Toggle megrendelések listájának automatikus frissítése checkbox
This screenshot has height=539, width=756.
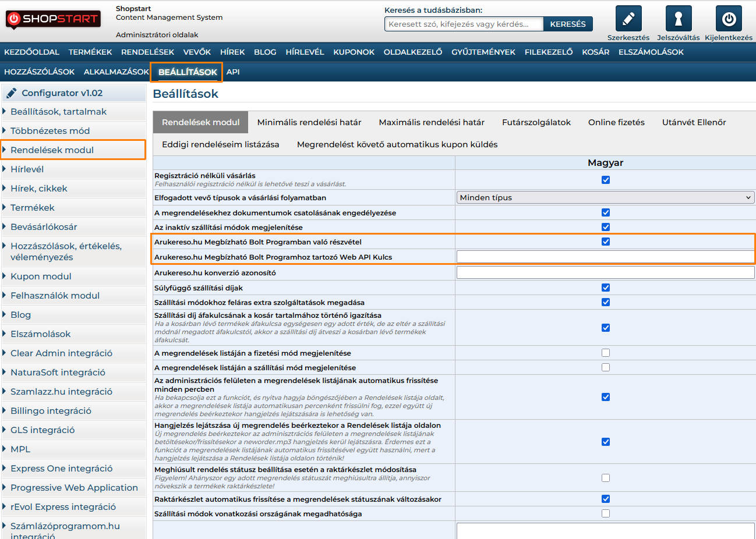(x=606, y=397)
